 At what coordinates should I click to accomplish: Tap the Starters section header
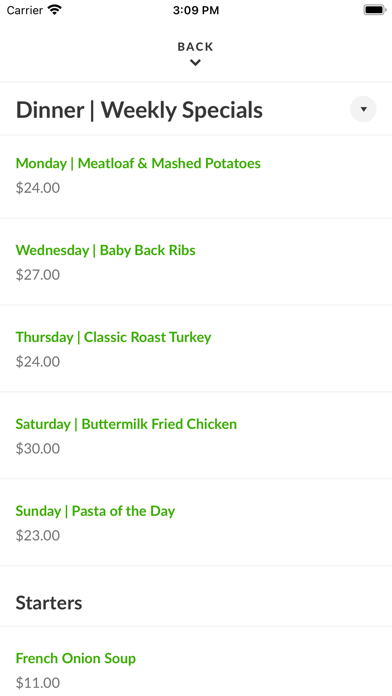(x=49, y=603)
